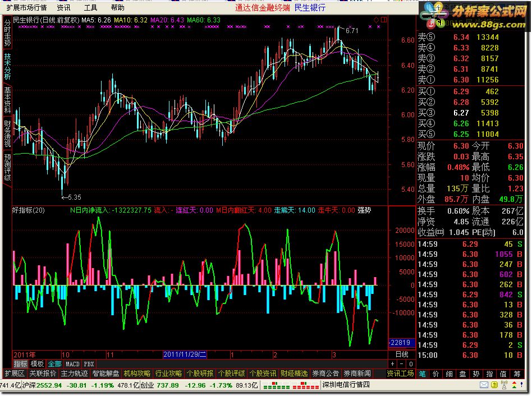Click the 沪深 index value 2552.94
Image resolution: width=532 pixels, height=396 pixels.
(49, 385)
